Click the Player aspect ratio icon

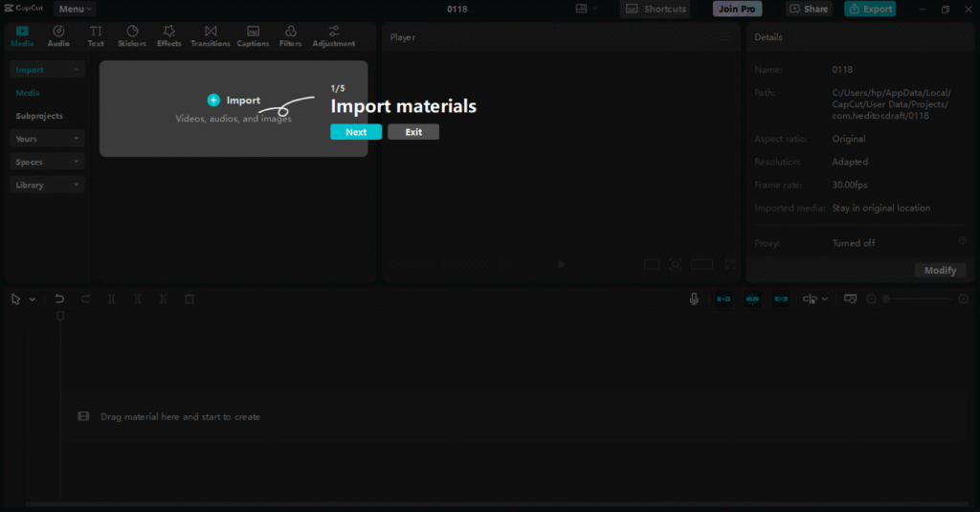[x=652, y=264]
